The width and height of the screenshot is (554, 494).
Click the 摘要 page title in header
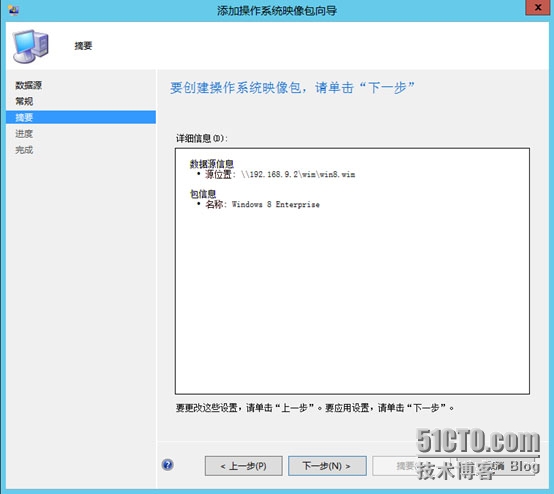83,46
